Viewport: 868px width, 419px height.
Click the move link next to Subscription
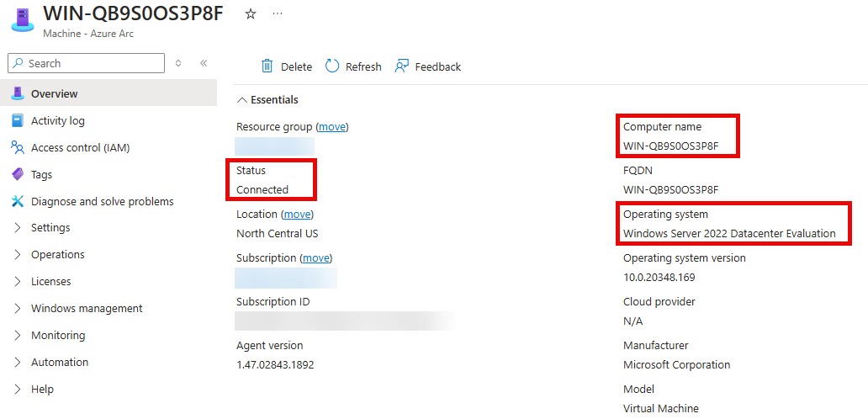pyautogui.click(x=316, y=258)
